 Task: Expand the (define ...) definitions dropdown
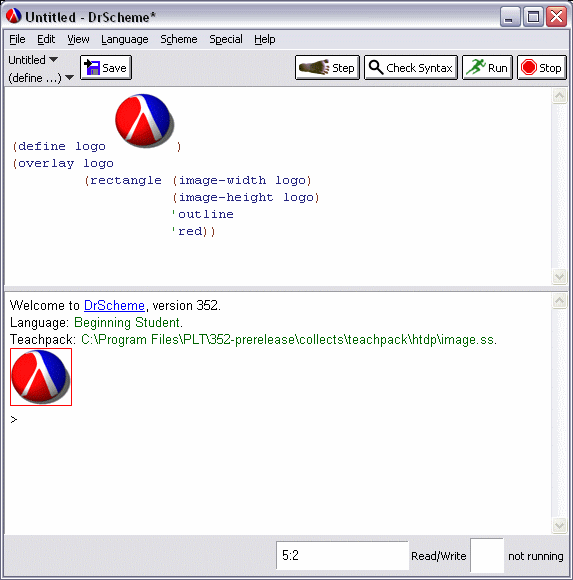(41, 78)
